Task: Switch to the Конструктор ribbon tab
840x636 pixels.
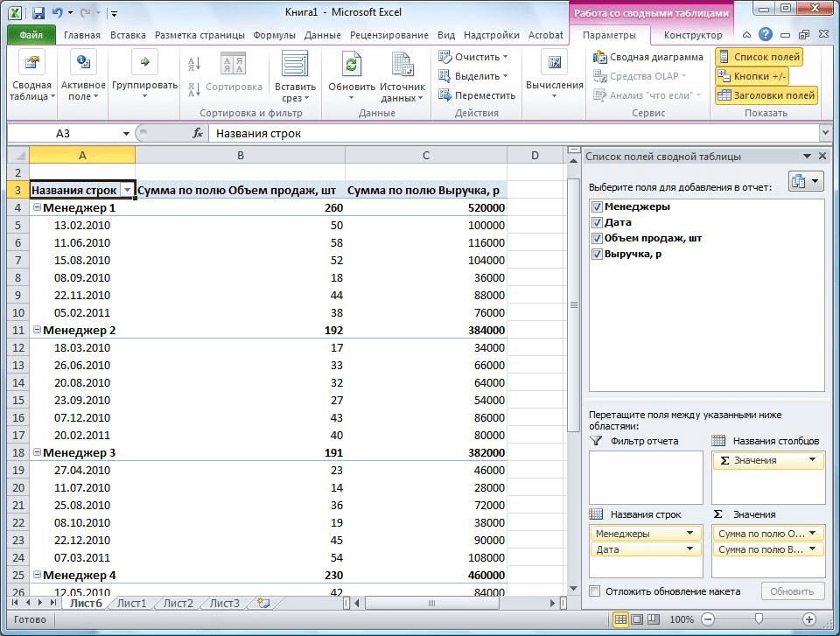Action: point(692,35)
